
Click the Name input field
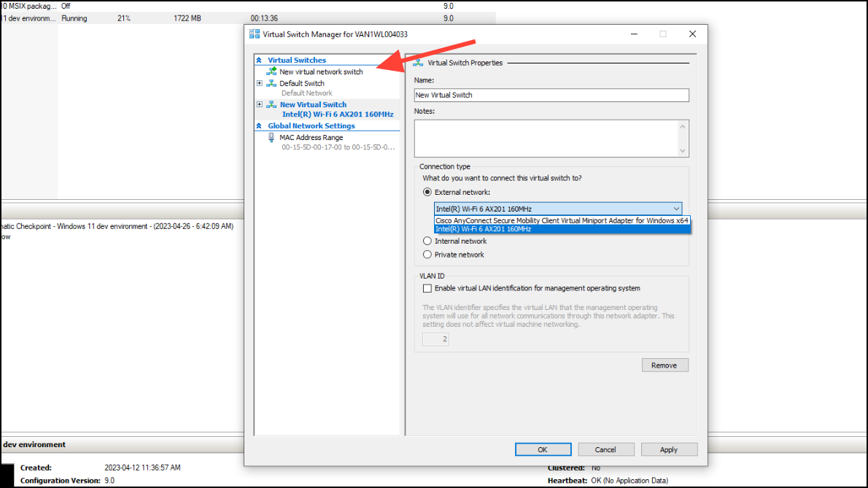pyautogui.click(x=551, y=95)
